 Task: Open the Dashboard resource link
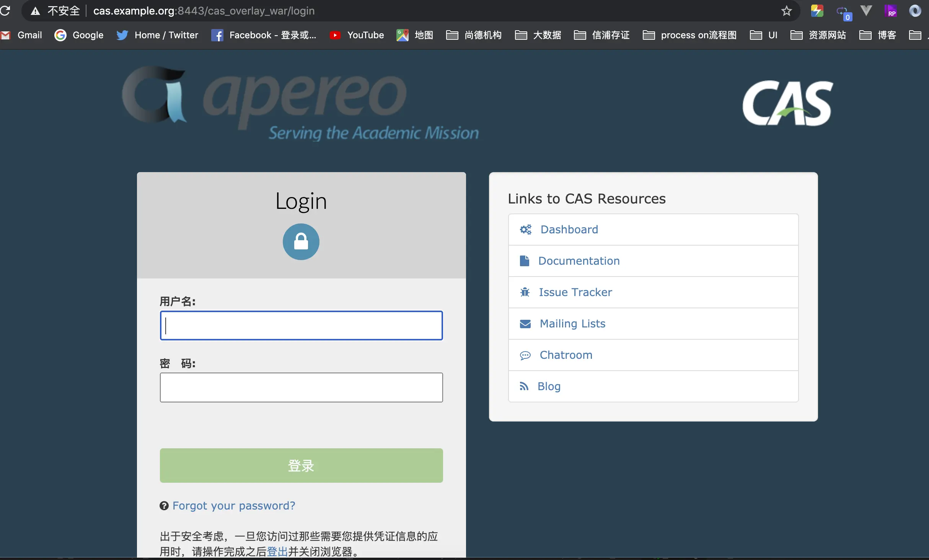coord(569,230)
